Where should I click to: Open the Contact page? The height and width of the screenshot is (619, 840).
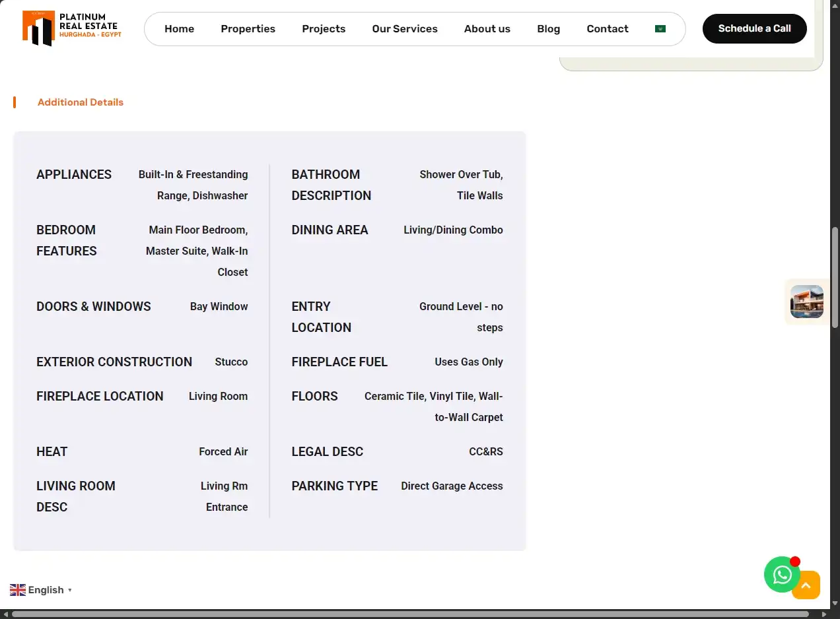[x=608, y=29]
